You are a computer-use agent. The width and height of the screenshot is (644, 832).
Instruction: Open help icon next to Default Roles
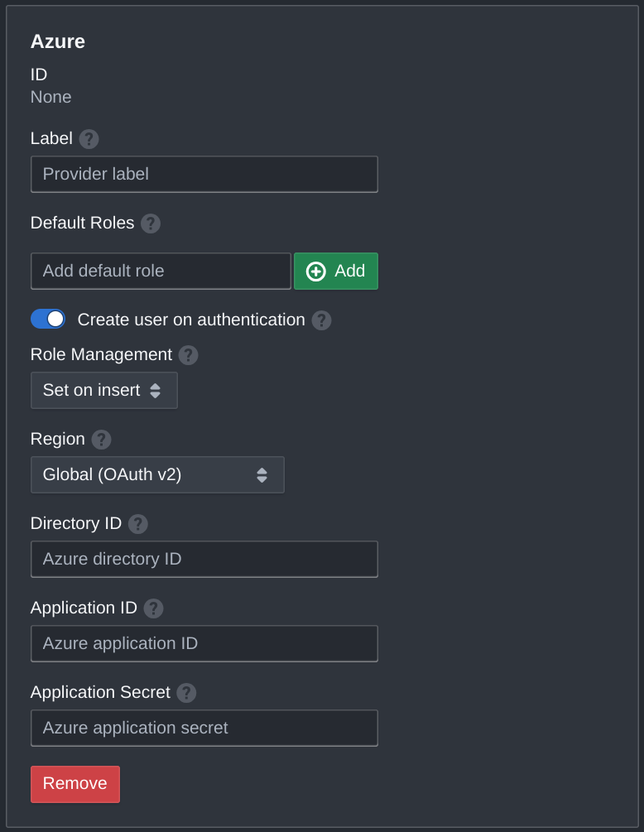[151, 224]
